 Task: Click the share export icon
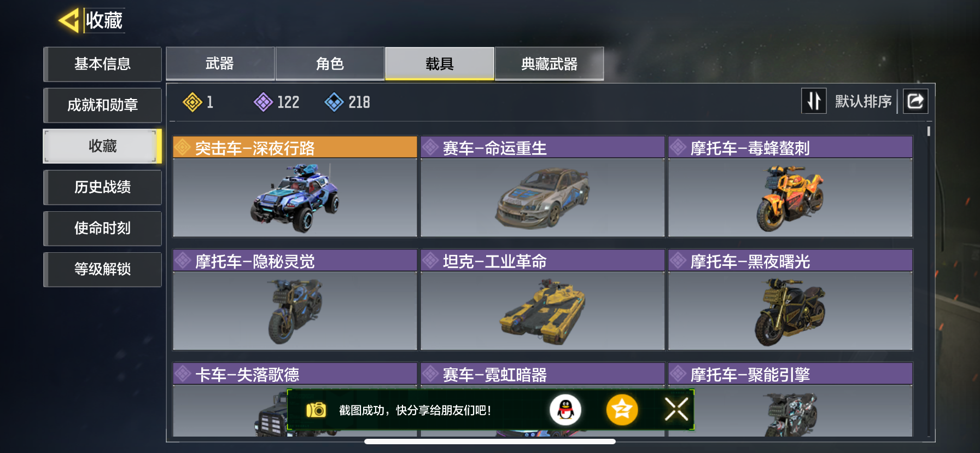pyautogui.click(x=915, y=101)
